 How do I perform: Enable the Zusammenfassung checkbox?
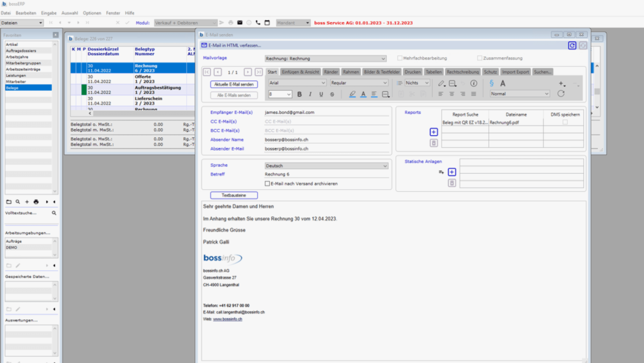[x=480, y=58]
